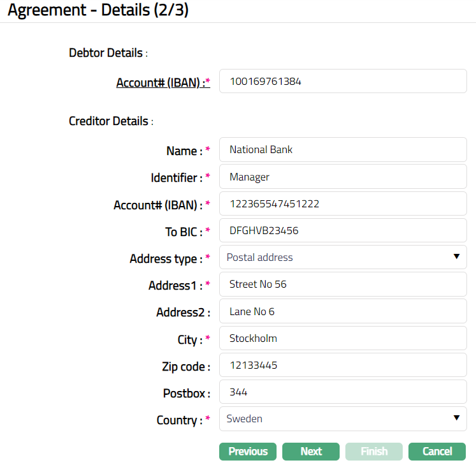Click the Identifier field containing Manager
476x465 pixels.
[x=343, y=177]
